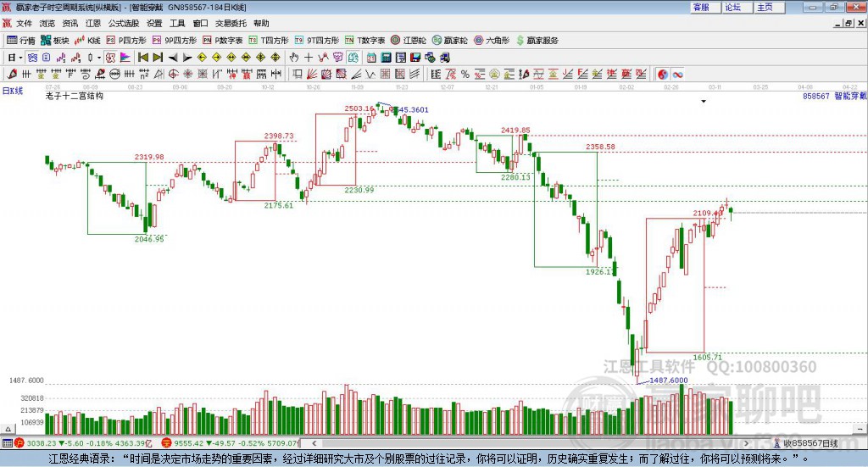Click the 858567 智能穿戴 stock label

click(x=834, y=97)
